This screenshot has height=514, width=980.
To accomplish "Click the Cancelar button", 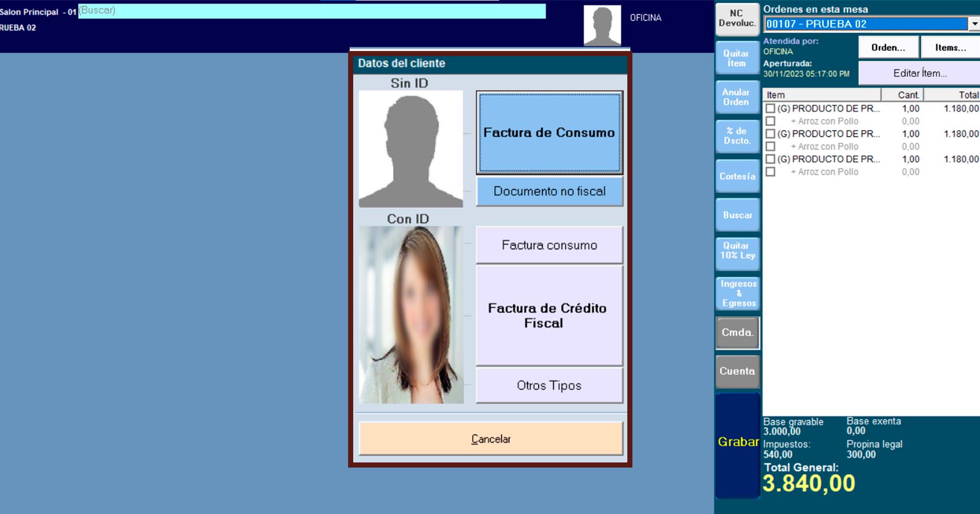I will 491,439.
